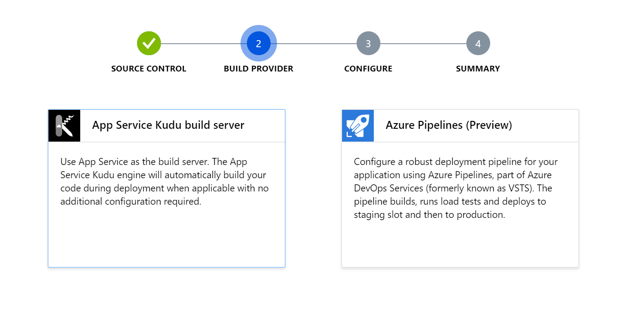Click the Azure Pipelines rocket icon
Image resolution: width=644 pixels, height=322 pixels.
click(358, 126)
